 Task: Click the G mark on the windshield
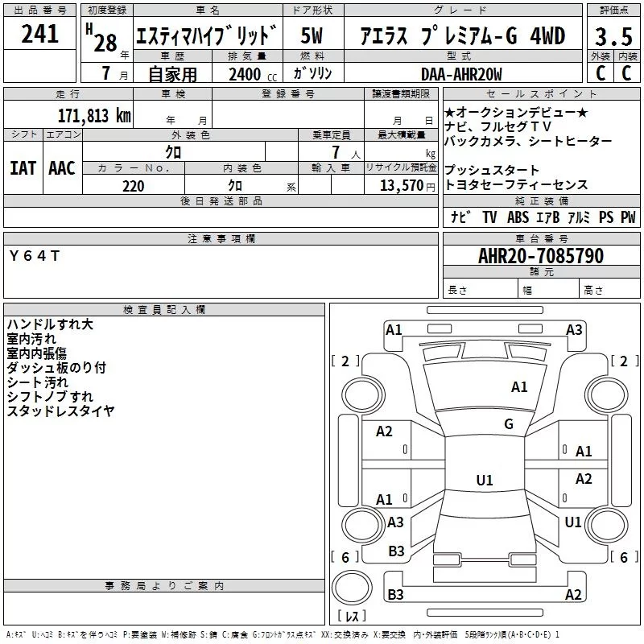(508, 424)
